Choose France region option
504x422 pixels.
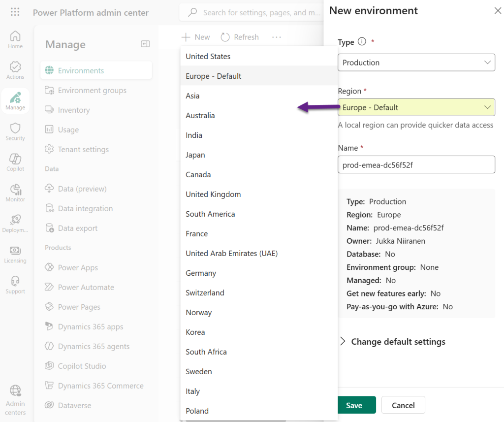pos(259,233)
